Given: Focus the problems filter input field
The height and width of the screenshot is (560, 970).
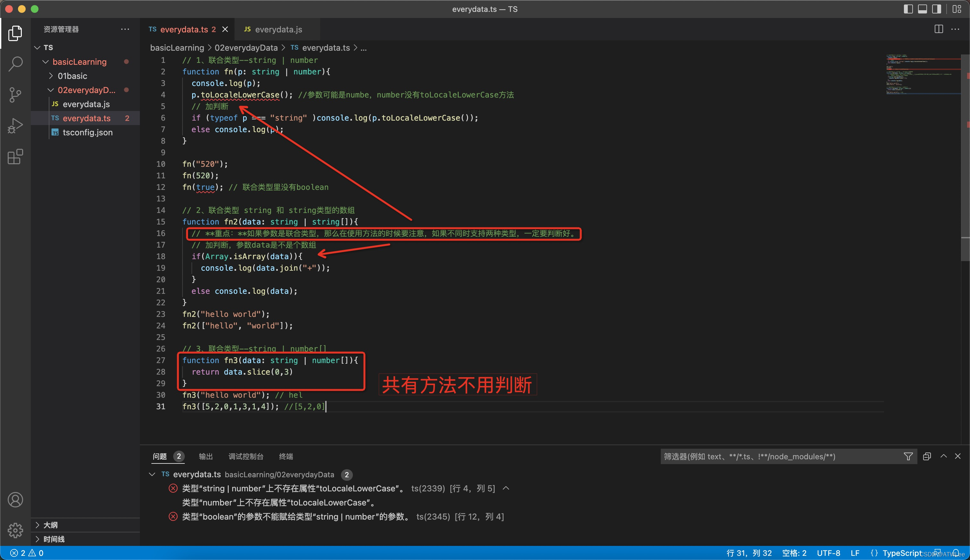Looking at the screenshot, I should click(x=781, y=456).
